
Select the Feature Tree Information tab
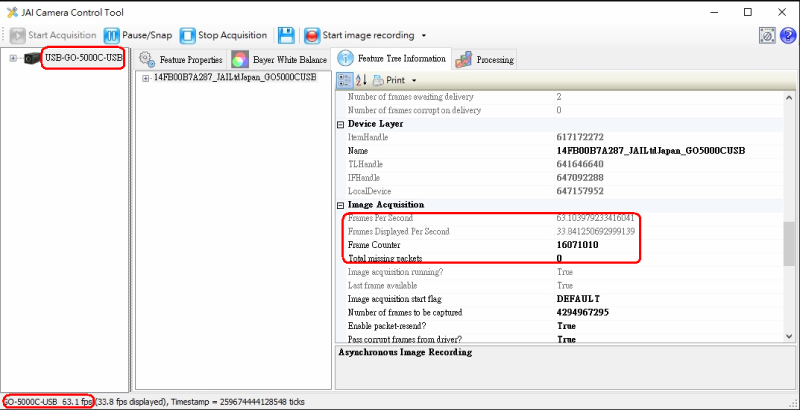click(394, 59)
